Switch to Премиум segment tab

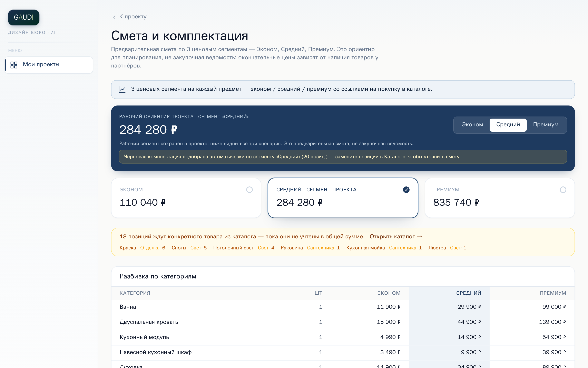point(546,125)
